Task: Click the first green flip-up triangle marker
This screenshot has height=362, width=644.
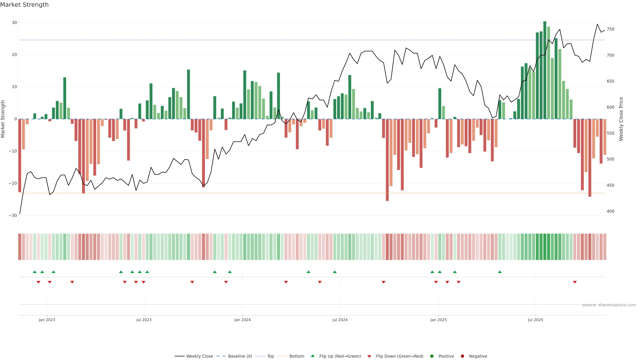Action: [35, 272]
